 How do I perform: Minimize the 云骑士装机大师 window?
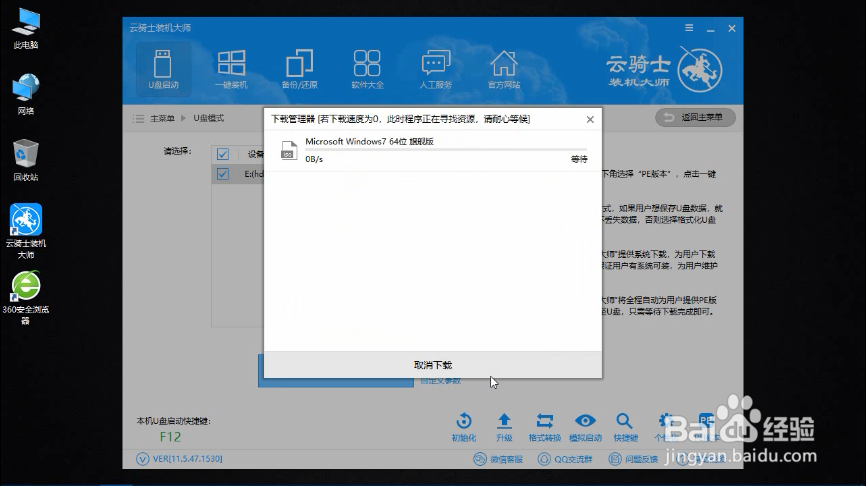coord(710,28)
